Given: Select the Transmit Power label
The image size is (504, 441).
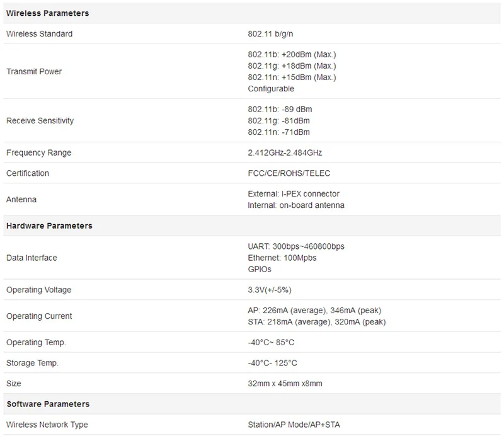Looking at the screenshot, I should 34,71.
